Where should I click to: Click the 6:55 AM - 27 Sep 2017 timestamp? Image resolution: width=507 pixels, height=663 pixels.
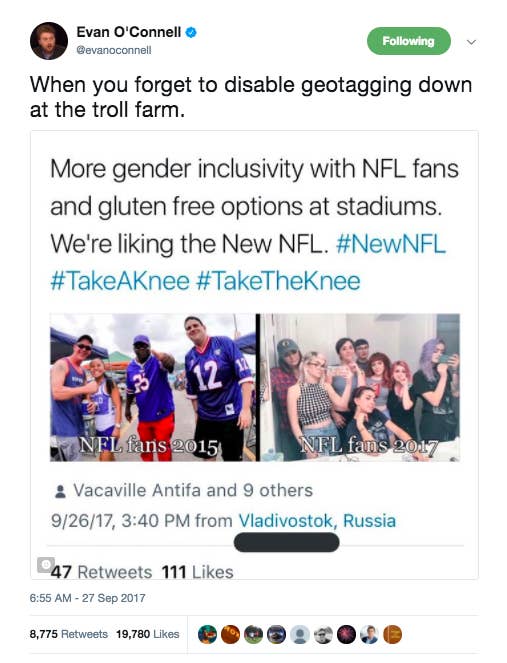pos(88,598)
